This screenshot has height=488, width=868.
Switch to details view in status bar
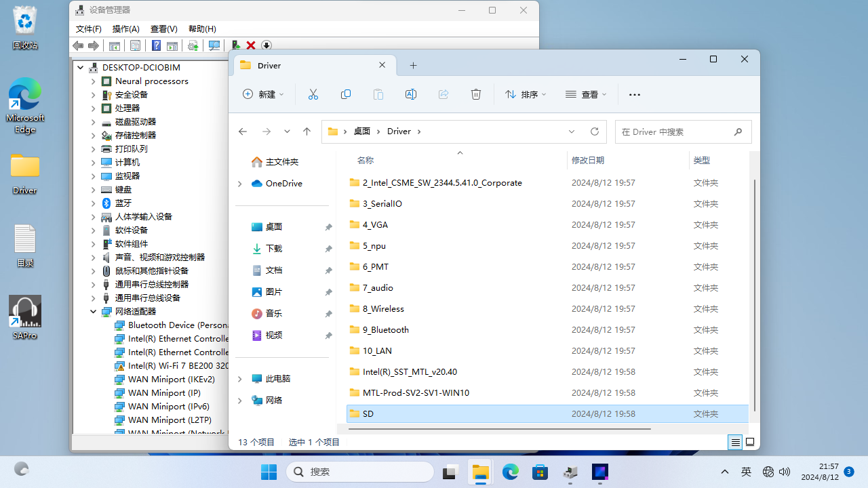735,442
